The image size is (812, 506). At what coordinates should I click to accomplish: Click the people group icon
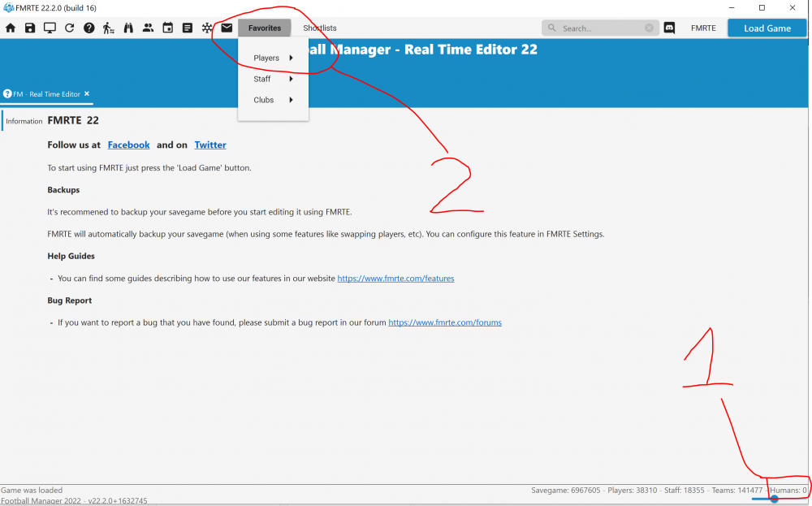(x=148, y=28)
